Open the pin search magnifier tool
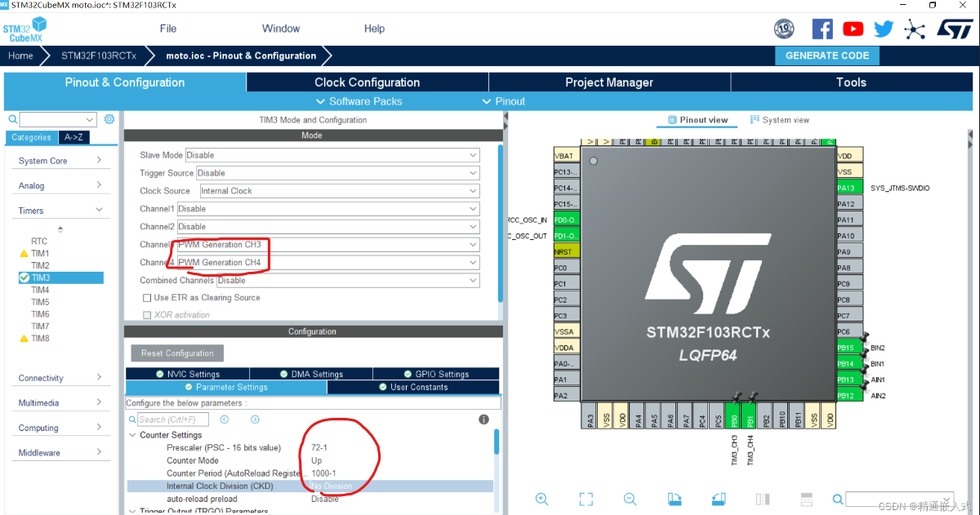This screenshot has height=515, width=980. coord(837,499)
